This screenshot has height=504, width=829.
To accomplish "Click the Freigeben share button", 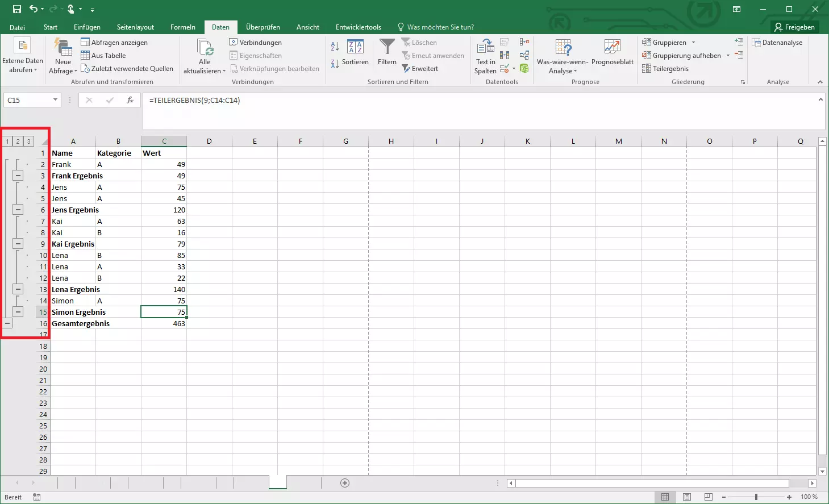I will 794,27.
